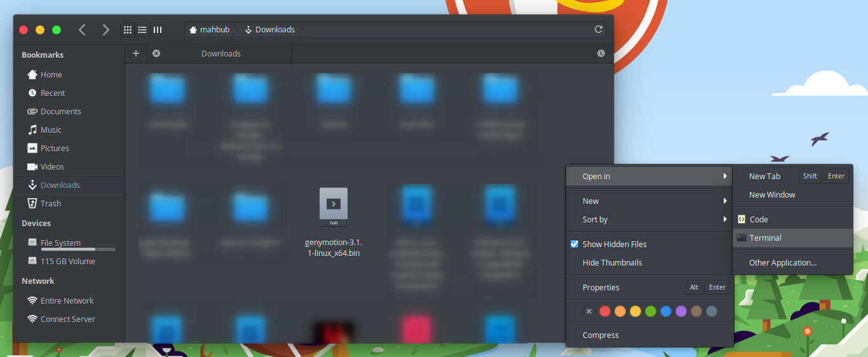This screenshot has width=868, height=357.
Task: Click the Devices section header
Action: [x=36, y=223]
